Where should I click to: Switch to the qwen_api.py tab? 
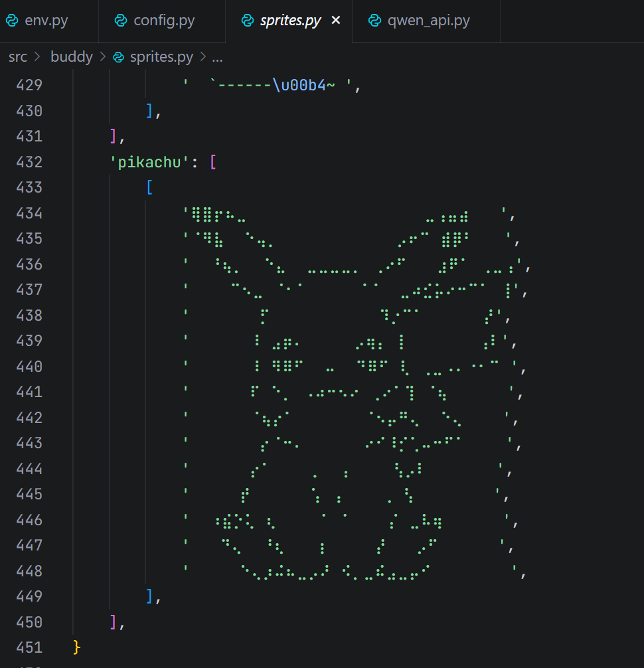click(x=428, y=21)
